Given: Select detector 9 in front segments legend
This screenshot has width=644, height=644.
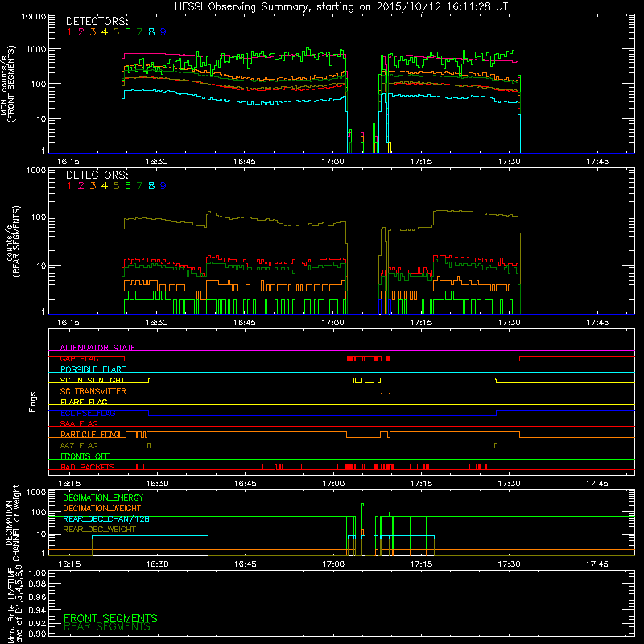Looking at the screenshot, I should pos(163,32).
